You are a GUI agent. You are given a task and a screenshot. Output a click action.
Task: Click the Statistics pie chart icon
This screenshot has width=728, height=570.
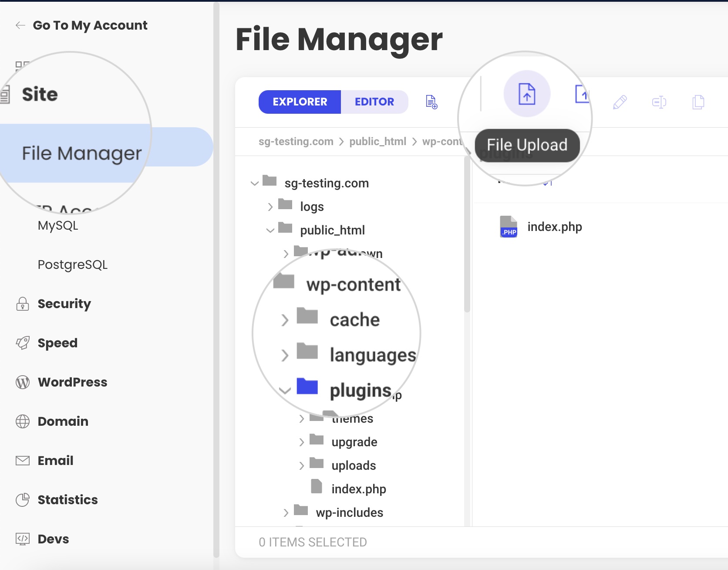[x=23, y=500]
